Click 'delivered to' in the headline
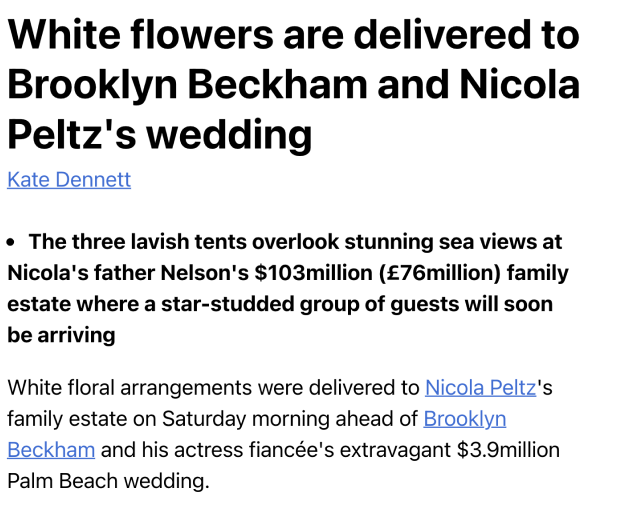620x511 pixels. tap(467, 34)
